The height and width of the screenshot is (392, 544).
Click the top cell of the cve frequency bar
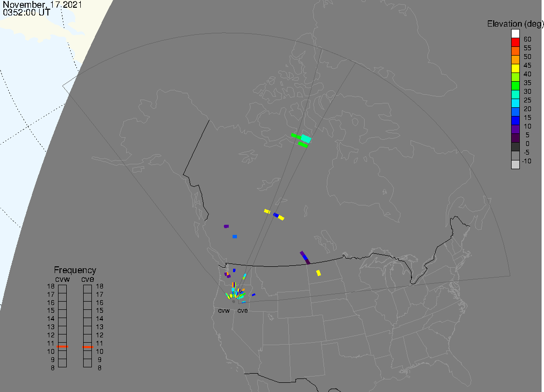point(88,289)
